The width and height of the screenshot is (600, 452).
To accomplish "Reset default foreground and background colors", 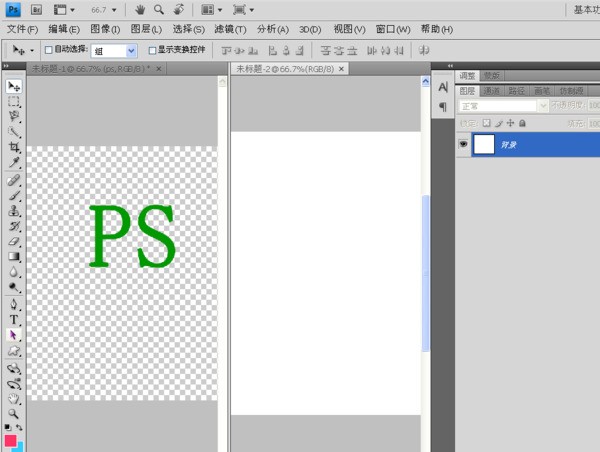I will pyautogui.click(x=8, y=427).
